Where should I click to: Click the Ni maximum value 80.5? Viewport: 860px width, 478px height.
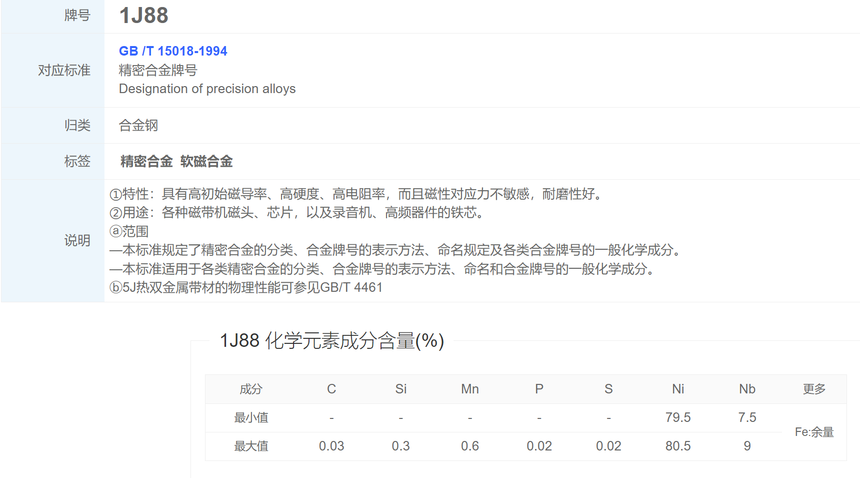pyautogui.click(x=678, y=446)
